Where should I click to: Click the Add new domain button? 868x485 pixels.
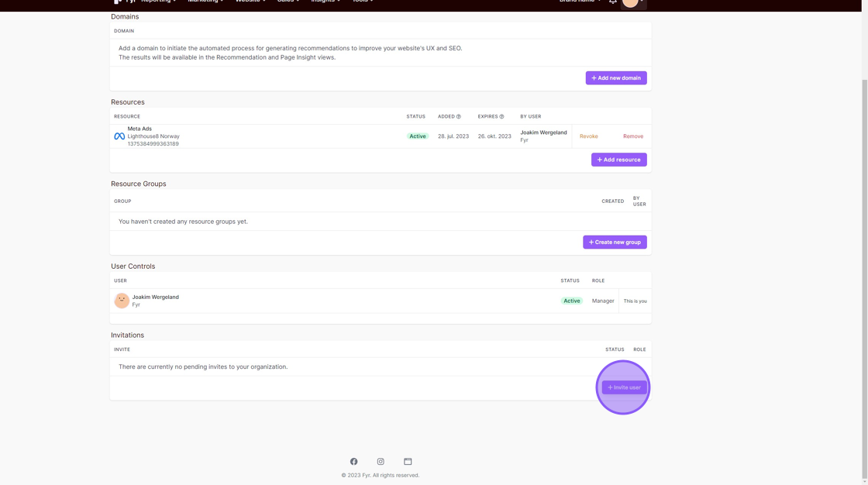pos(616,78)
